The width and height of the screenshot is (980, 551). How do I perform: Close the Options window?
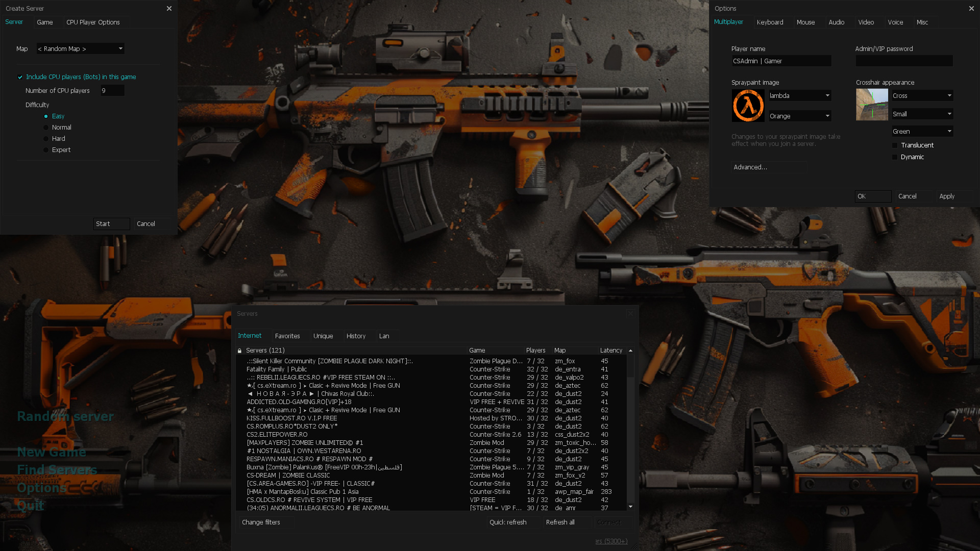971,9
